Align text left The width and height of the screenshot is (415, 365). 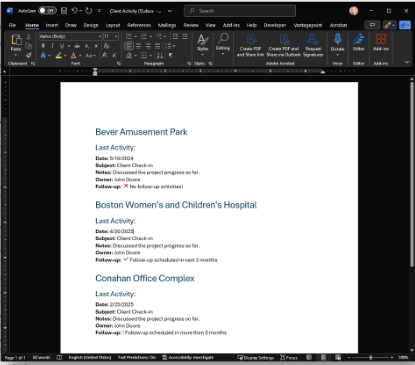129,46
